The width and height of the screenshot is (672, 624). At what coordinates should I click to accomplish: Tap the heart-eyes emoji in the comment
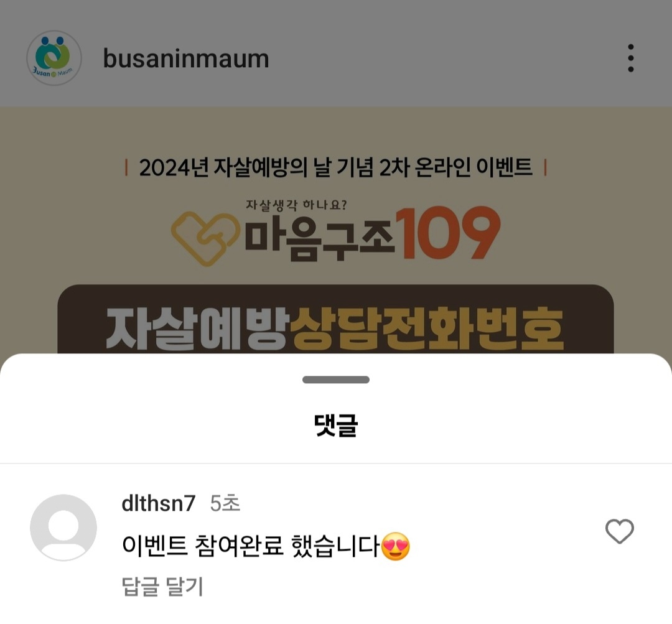[x=395, y=546]
